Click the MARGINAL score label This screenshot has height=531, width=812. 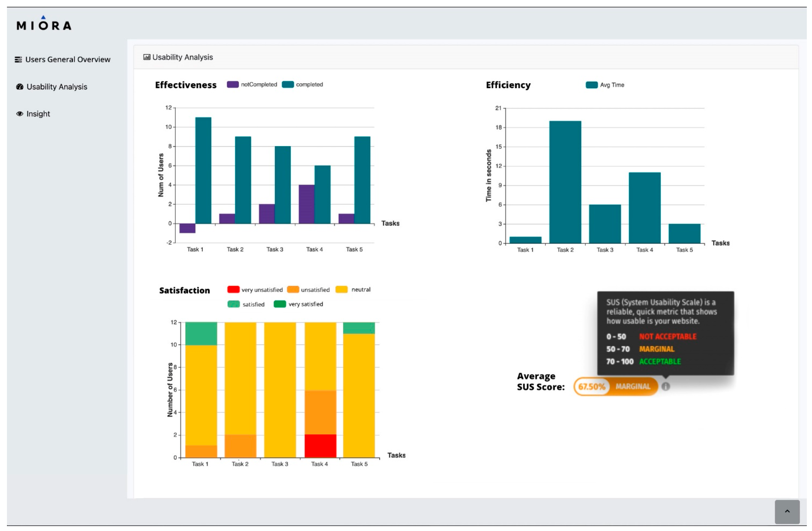[633, 386]
